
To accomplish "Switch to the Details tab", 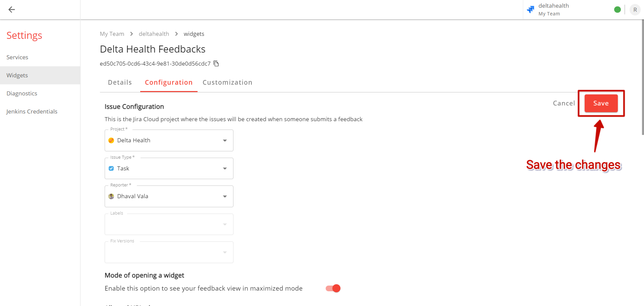I will pos(120,82).
